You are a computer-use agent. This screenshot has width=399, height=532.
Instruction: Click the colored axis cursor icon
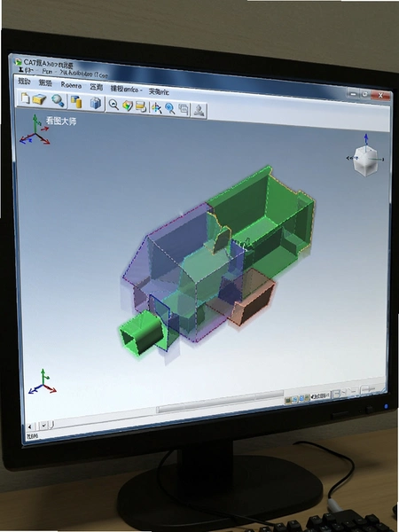(156, 108)
